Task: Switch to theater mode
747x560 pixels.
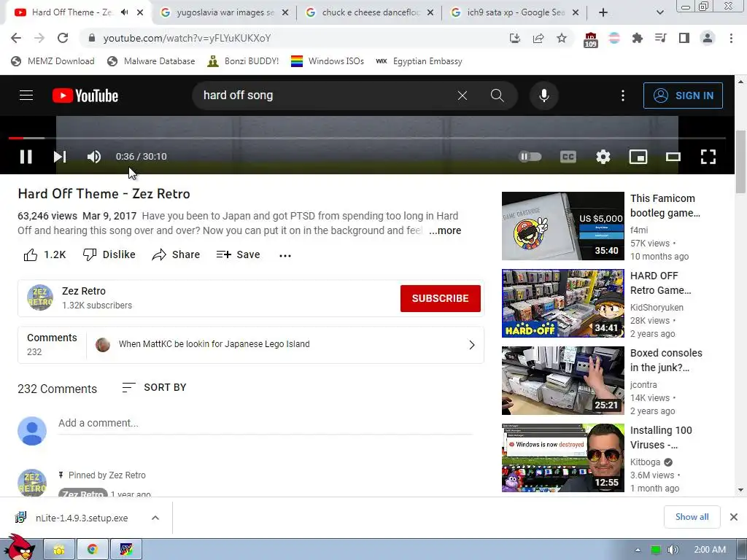Action: coord(673,157)
